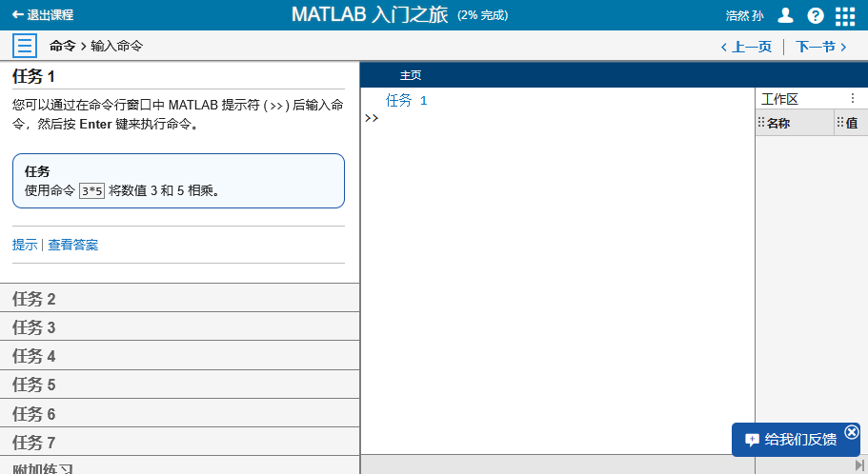
Task: Click the 输入命令 breadcrumb text
Action: pos(116,46)
